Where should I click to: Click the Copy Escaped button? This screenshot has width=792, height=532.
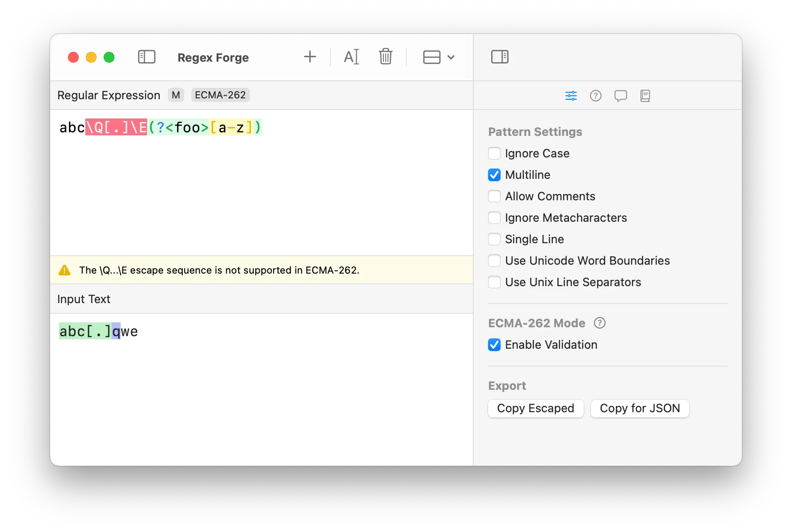point(535,408)
